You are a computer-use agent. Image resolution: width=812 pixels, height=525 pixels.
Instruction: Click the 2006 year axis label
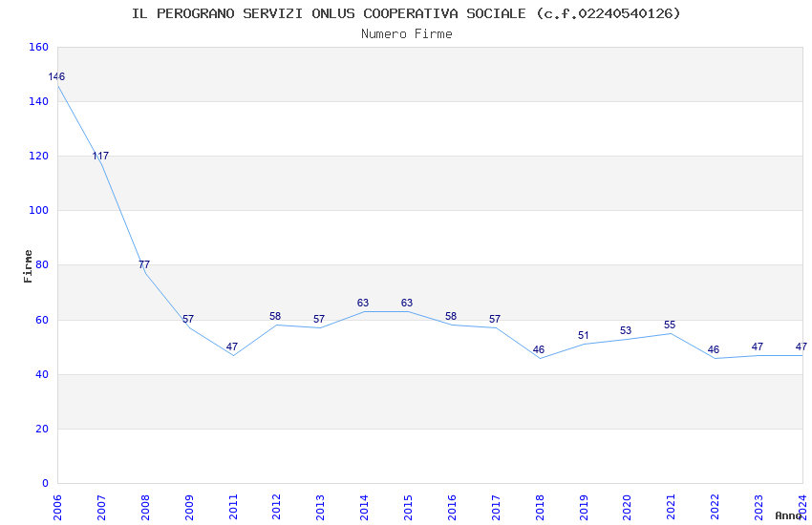tap(57, 508)
